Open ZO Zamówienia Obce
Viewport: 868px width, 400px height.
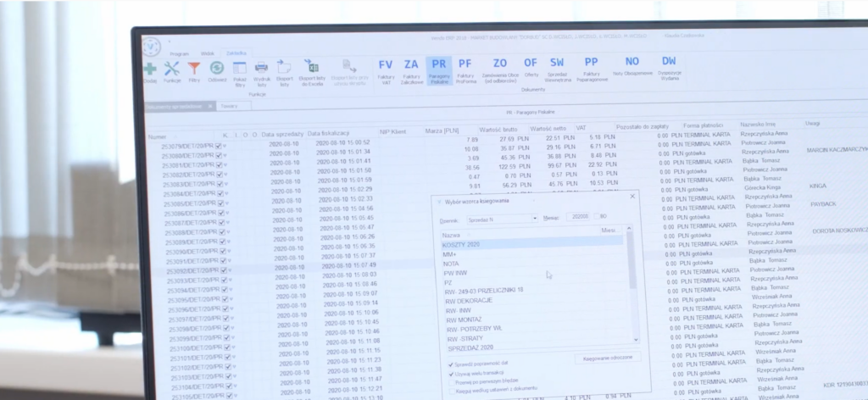(500, 70)
